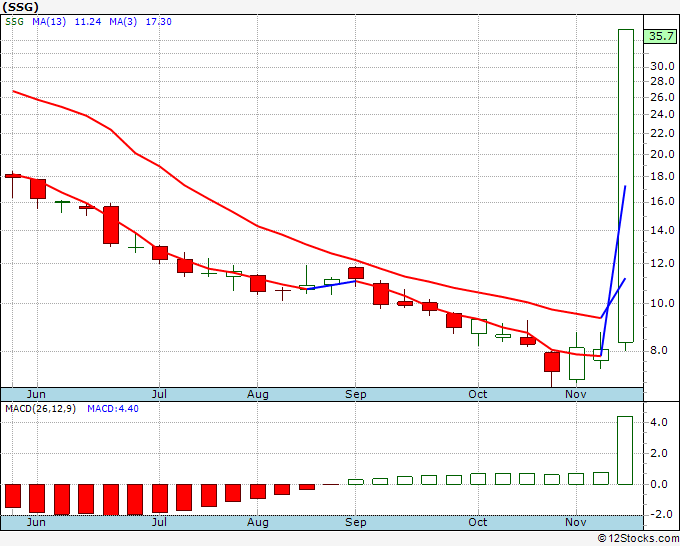
Task: Click the MACD(26,12,9) indicator label
Action: (x=40, y=409)
